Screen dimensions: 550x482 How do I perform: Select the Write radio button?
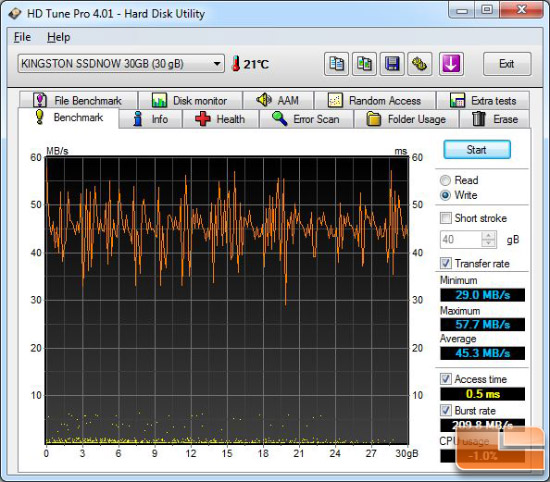click(x=445, y=195)
